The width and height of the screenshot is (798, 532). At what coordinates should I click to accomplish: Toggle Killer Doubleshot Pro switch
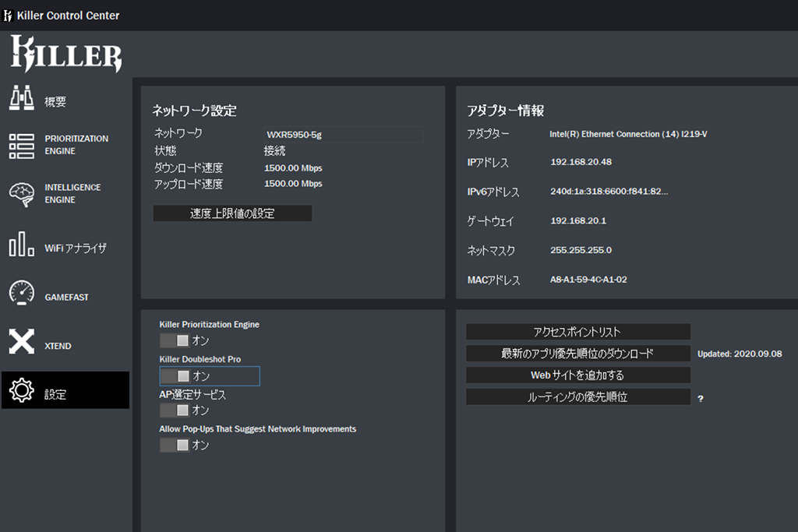175,376
